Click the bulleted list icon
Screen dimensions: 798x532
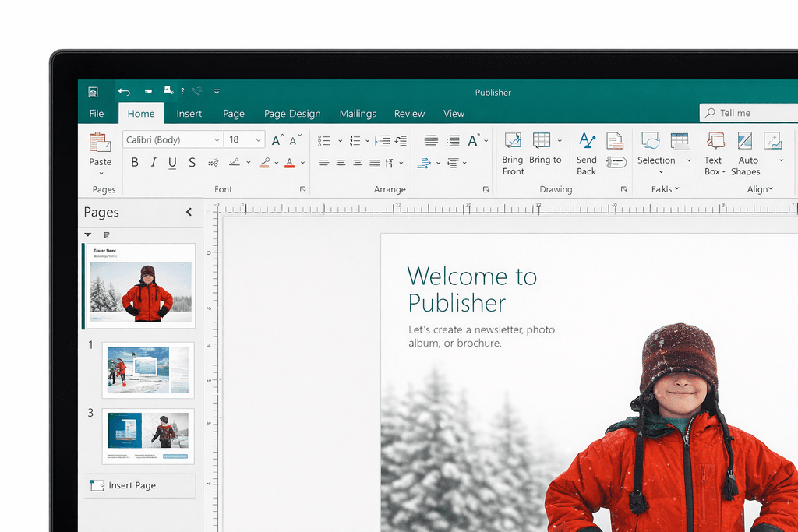[324, 140]
